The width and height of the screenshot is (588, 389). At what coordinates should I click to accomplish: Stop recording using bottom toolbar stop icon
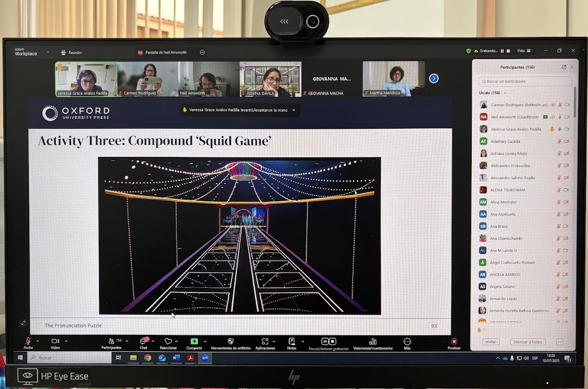click(x=332, y=341)
